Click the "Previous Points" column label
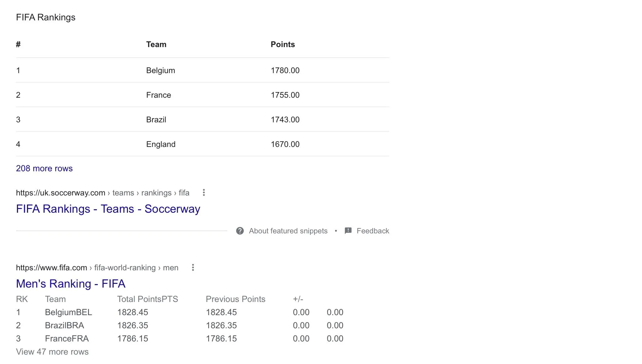Image resolution: width=642 pixels, height=364 pixels. pos(235,299)
